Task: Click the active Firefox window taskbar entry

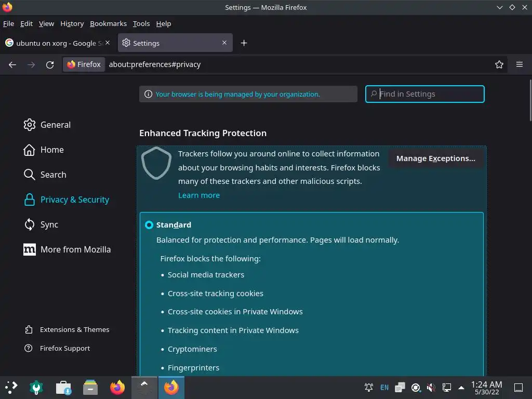Action: click(171, 388)
